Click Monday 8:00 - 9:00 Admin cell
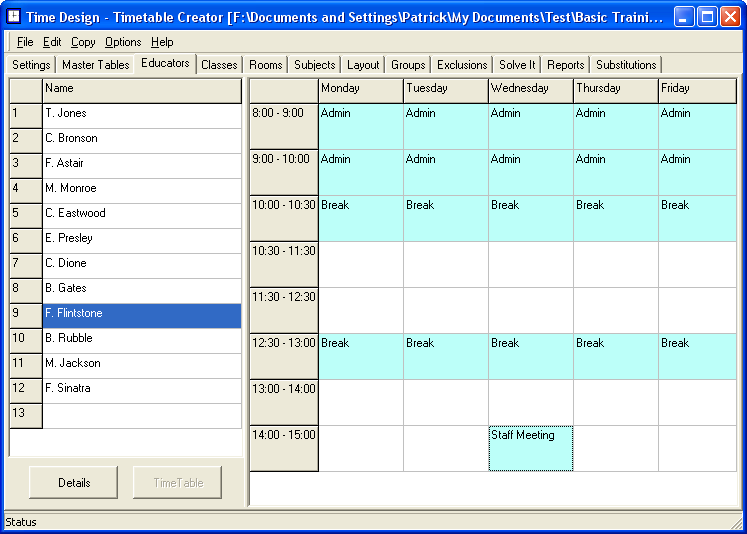The image size is (747, 534). coord(360,126)
